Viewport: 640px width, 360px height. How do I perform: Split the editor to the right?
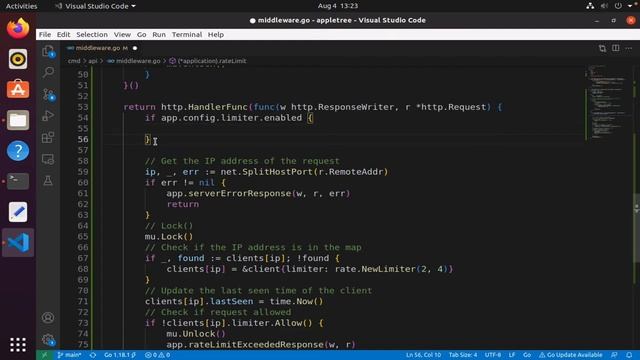616,48
